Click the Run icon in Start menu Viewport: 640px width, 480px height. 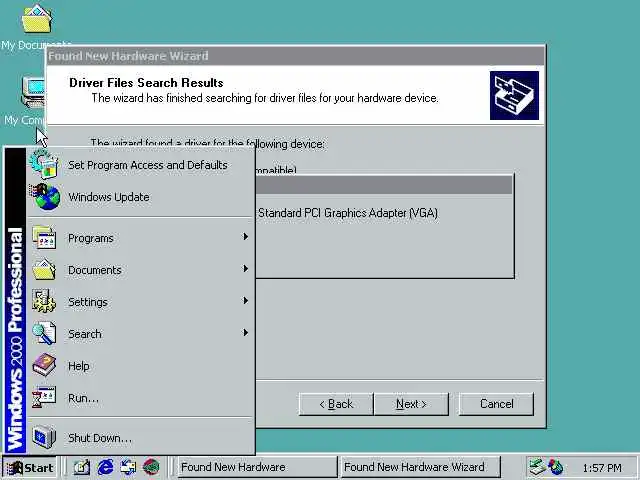[44, 397]
